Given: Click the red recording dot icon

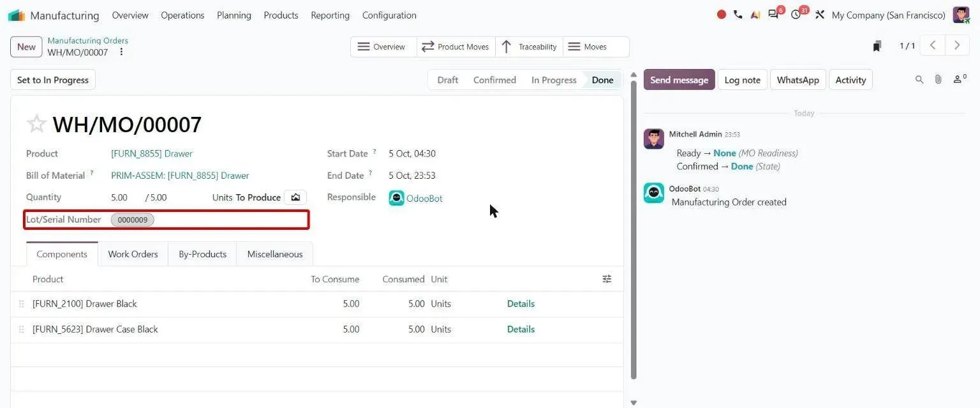Looking at the screenshot, I should pyautogui.click(x=722, y=15).
